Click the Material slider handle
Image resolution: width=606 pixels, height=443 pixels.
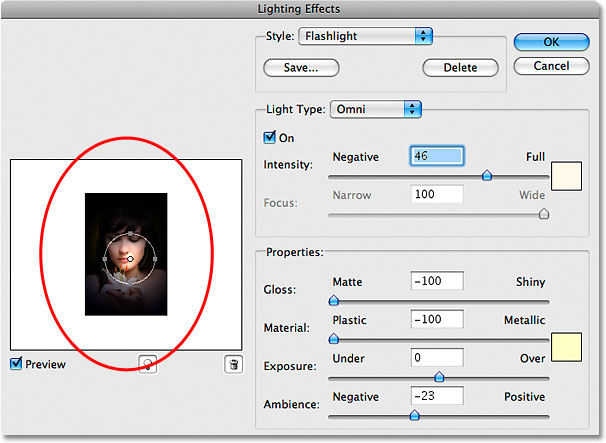(334, 338)
